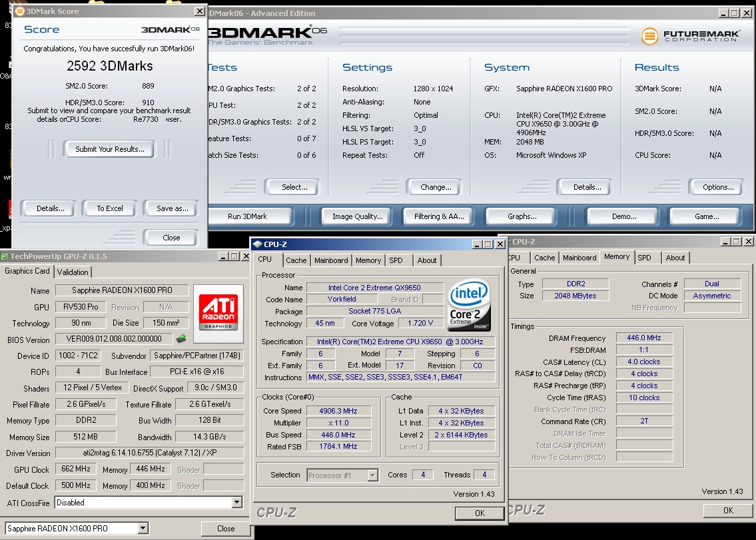Click the Bandwidth 14.3 GB/s value
This screenshot has width=756, height=540.
[209, 436]
